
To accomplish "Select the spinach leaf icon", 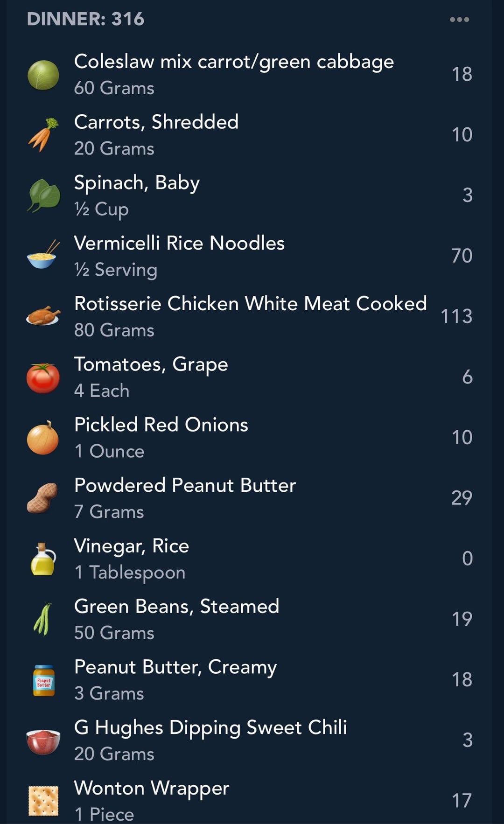I will [43, 196].
